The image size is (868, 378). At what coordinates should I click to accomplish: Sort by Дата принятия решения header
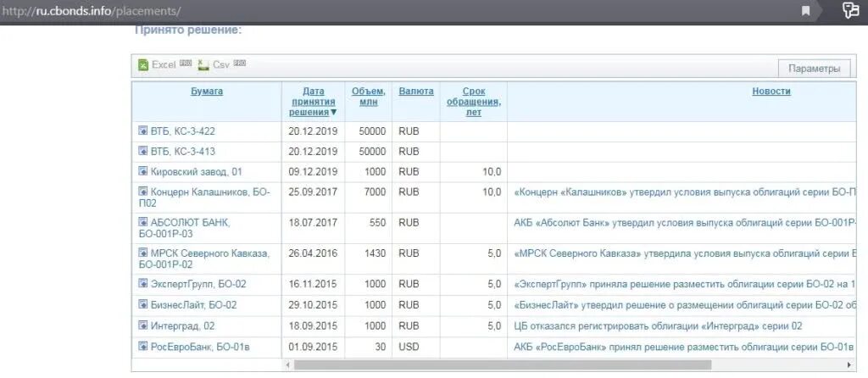[314, 102]
